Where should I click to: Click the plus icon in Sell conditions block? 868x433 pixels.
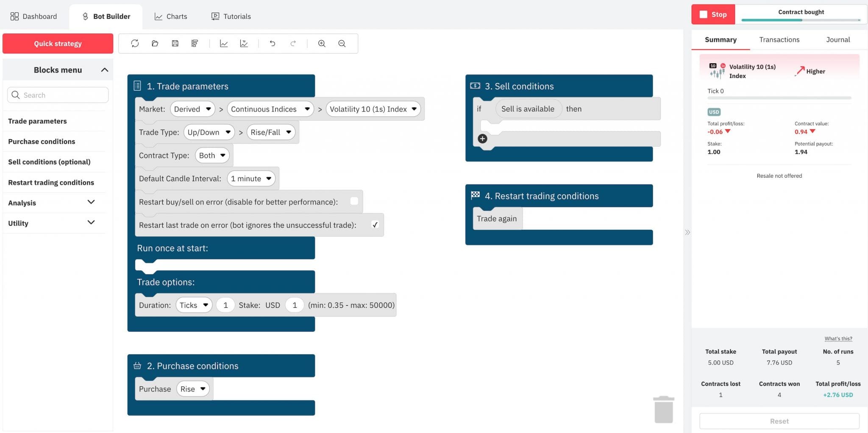[482, 139]
